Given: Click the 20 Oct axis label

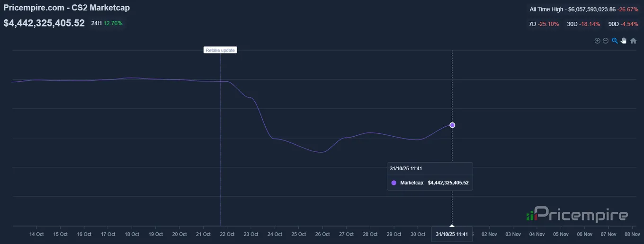Looking at the screenshot, I should point(179,234).
